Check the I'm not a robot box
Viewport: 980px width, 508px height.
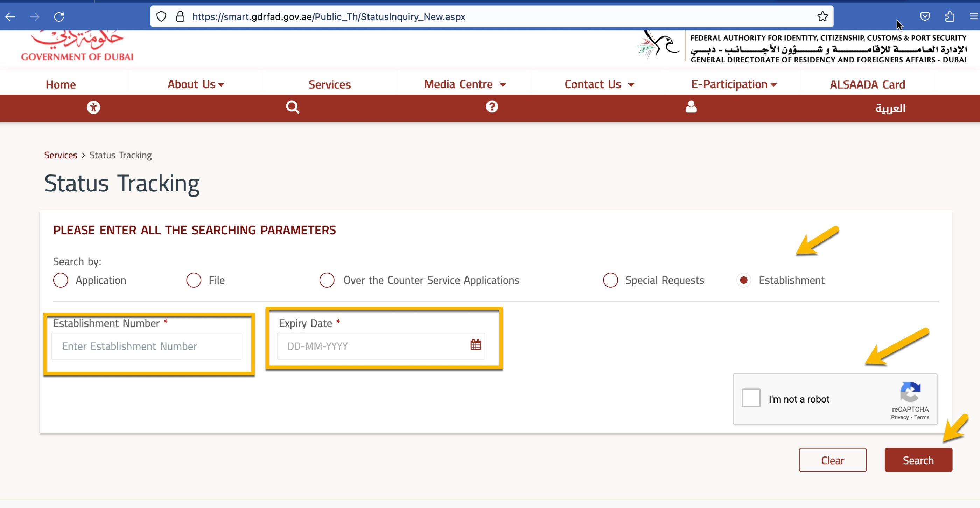[751, 398]
